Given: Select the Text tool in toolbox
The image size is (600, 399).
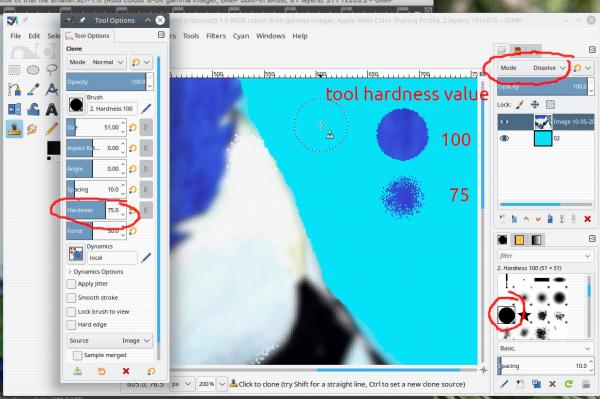Looking at the screenshot, I should (52, 110).
